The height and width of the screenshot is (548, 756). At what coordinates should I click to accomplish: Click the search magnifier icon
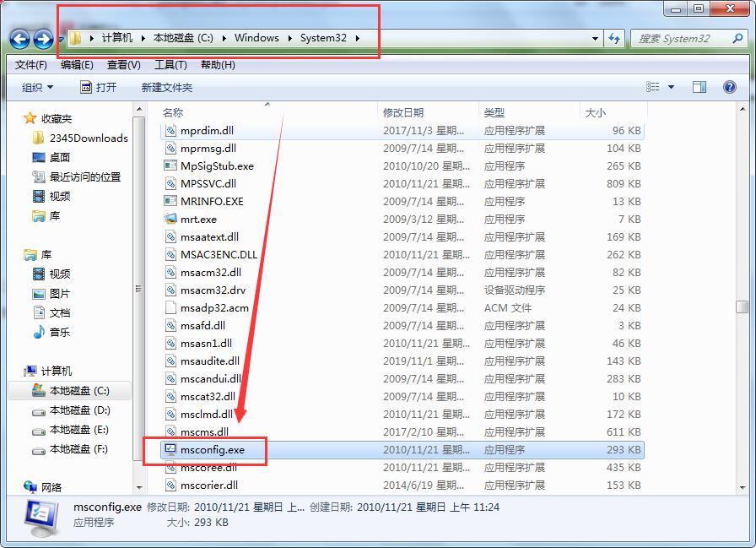click(x=737, y=38)
